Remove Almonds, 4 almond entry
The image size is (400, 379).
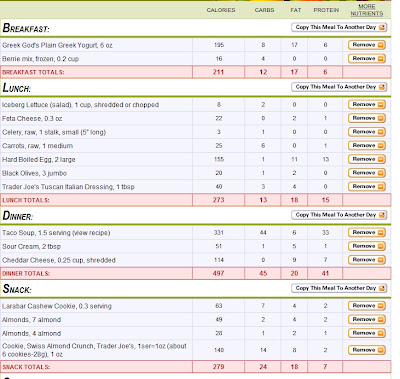pos(367,333)
